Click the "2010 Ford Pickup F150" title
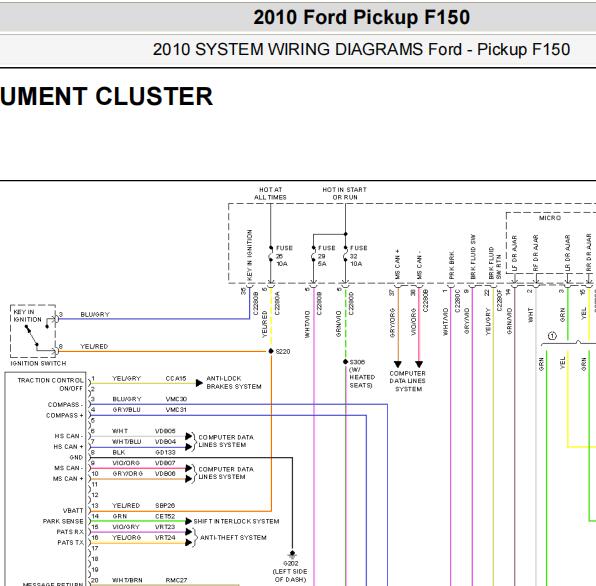596x586 pixels. (x=361, y=17)
